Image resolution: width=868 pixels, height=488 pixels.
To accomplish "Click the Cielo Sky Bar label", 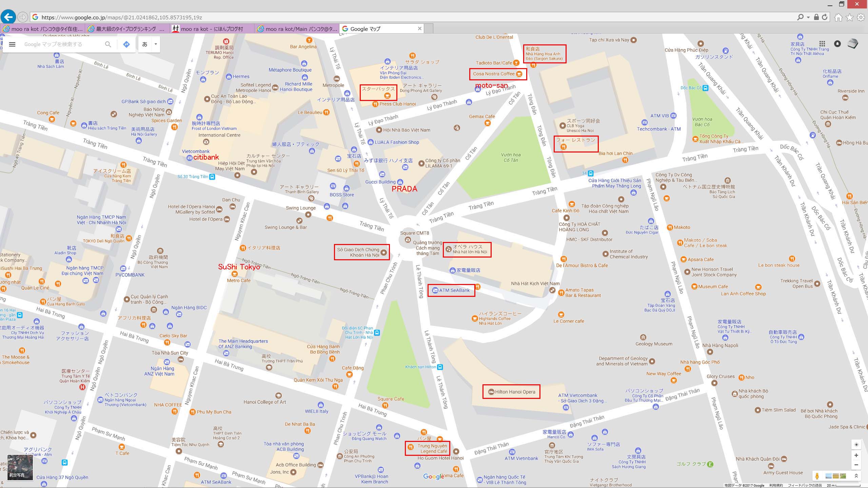I will point(173,336).
